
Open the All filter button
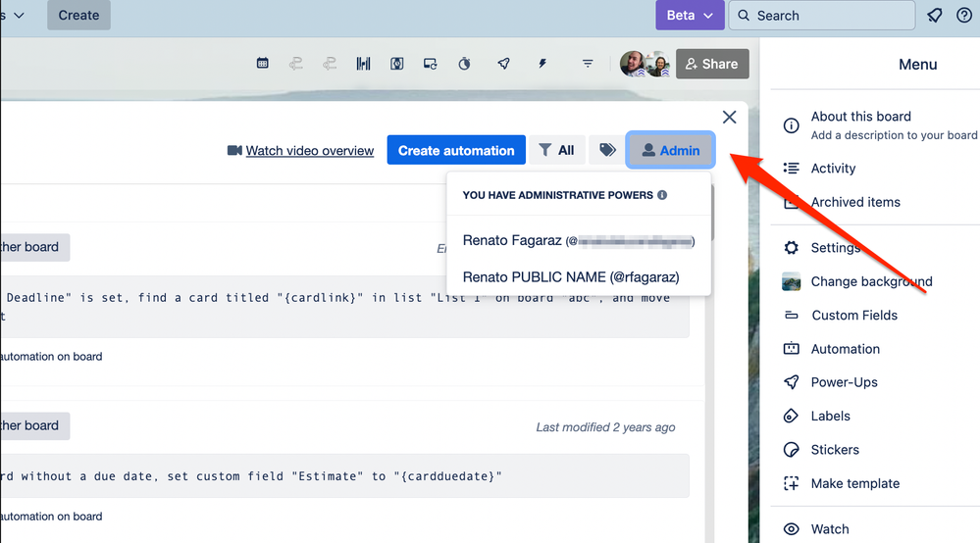tap(557, 150)
